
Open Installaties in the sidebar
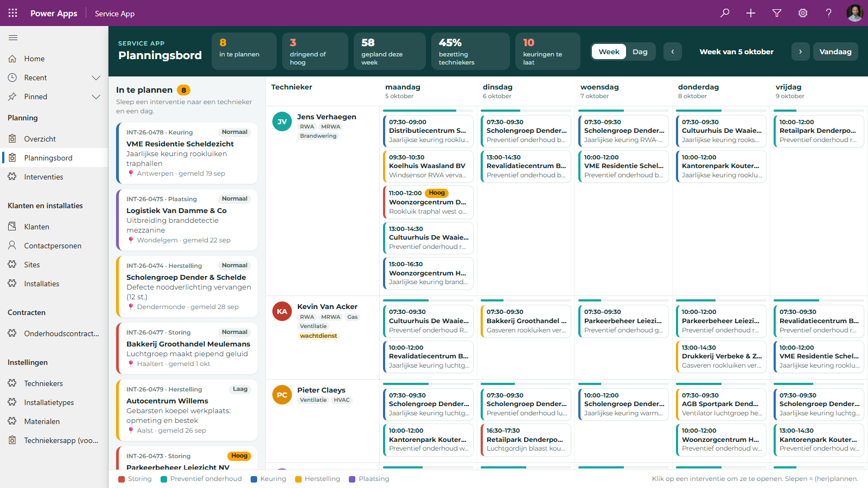point(54,284)
